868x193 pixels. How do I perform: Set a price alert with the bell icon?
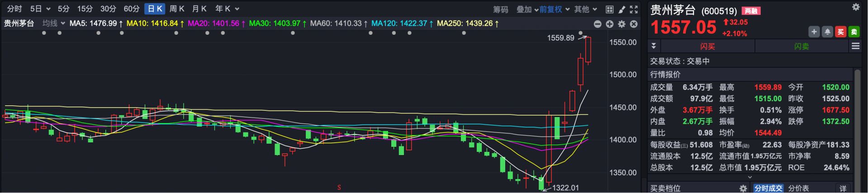coord(827,32)
